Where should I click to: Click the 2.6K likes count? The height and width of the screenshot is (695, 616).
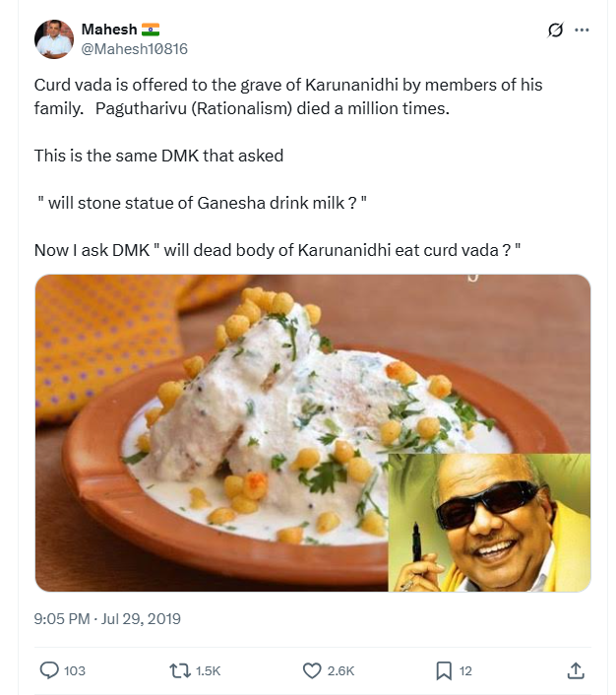click(x=340, y=671)
